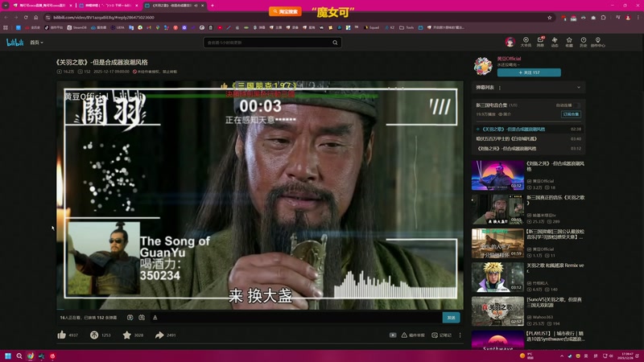Open the 记笔记 notes button
Screen dimensions: 644x362
click(441, 335)
